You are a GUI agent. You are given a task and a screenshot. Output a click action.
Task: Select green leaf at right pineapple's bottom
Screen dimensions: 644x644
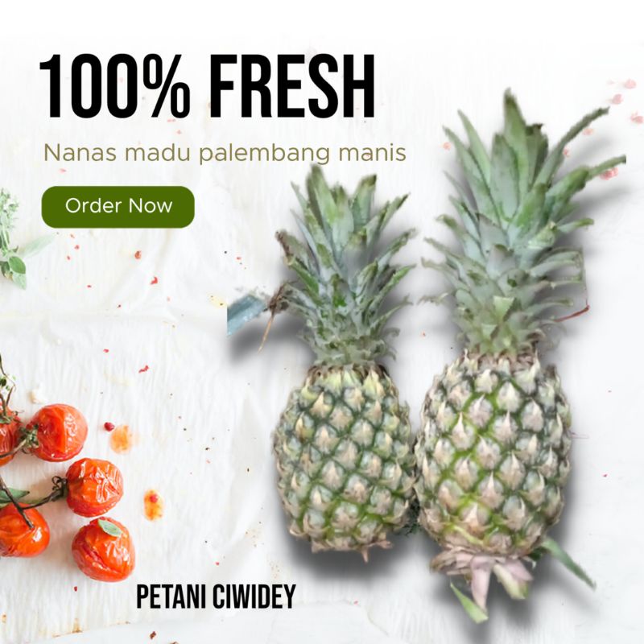pyautogui.click(x=569, y=563)
